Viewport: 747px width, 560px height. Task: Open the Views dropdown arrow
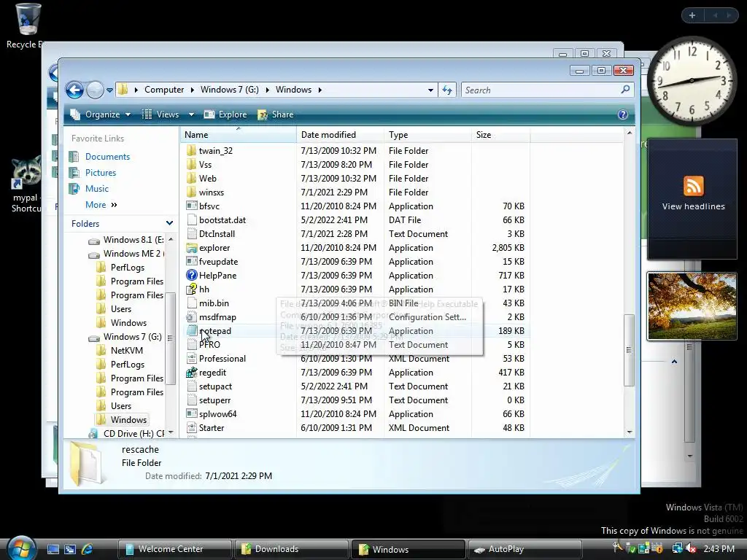click(x=191, y=114)
